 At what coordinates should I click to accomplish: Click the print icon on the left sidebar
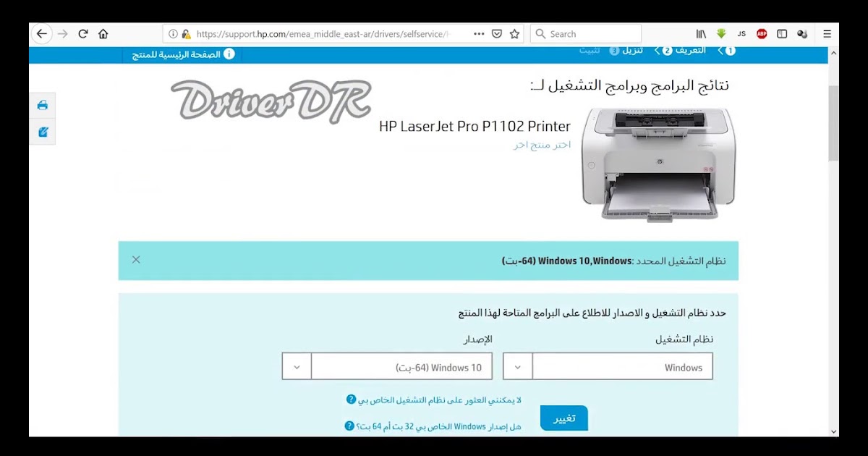coord(43,106)
